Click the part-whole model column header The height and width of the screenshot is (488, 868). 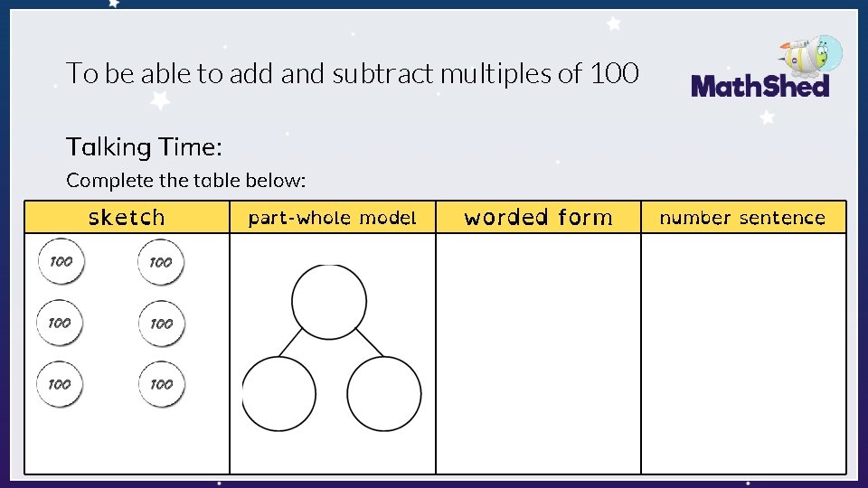333,217
